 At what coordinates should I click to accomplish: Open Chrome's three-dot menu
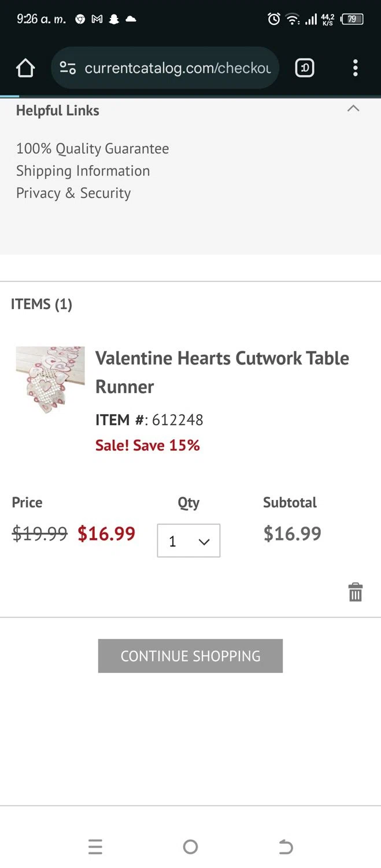(x=355, y=68)
